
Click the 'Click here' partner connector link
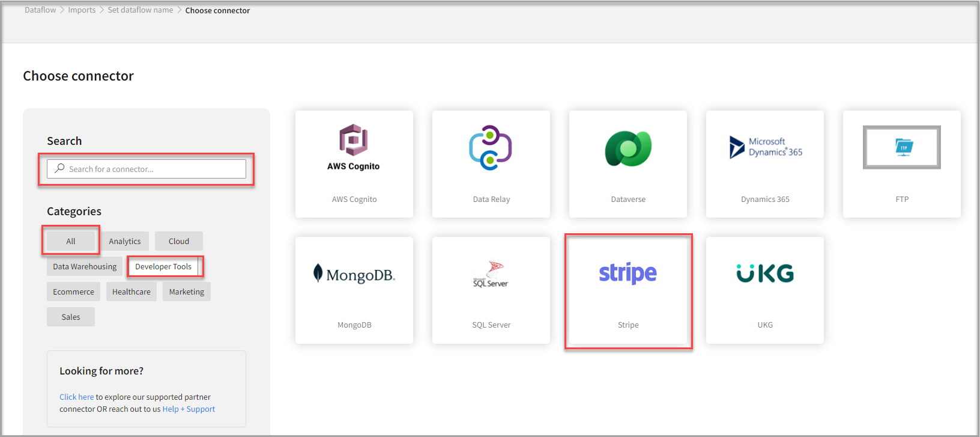pos(76,397)
